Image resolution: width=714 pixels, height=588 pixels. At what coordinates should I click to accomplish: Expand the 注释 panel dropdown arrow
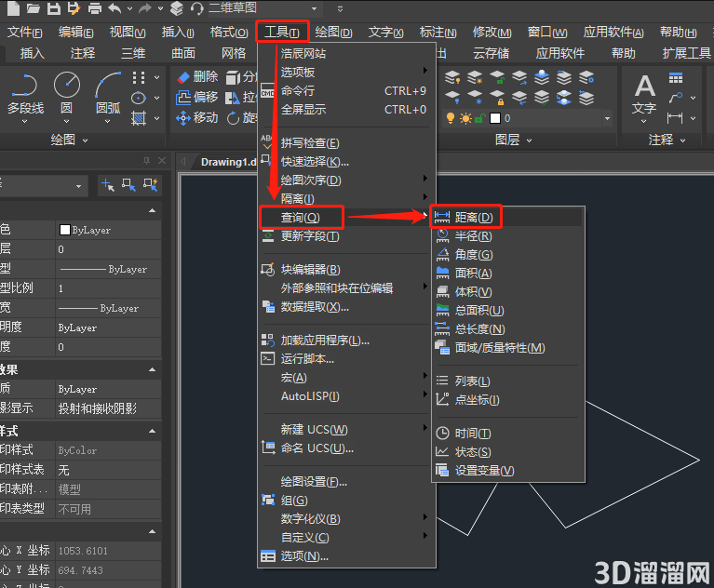coord(682,140)
